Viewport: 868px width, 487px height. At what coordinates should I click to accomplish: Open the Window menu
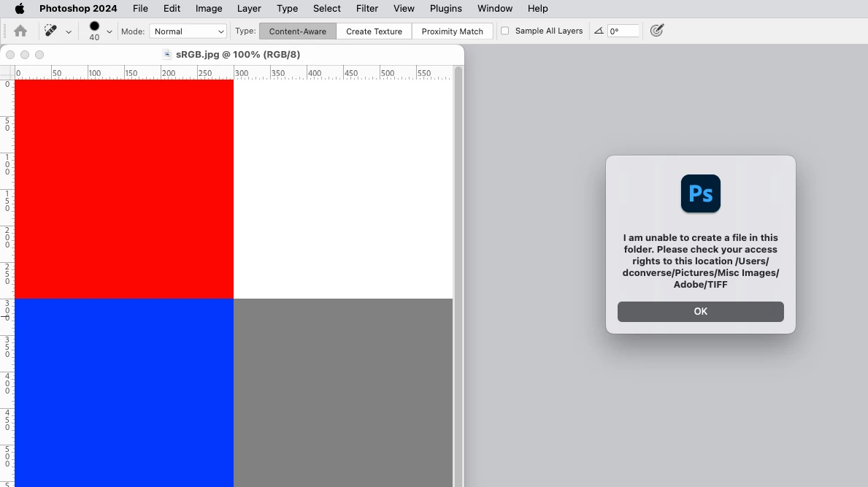click(495, 8)
